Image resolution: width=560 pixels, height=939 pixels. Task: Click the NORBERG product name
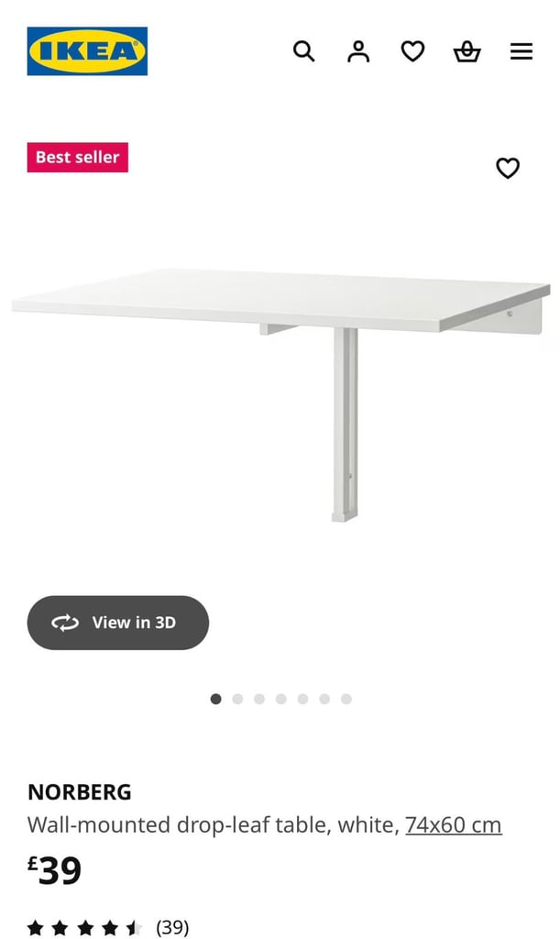(79, 791)
